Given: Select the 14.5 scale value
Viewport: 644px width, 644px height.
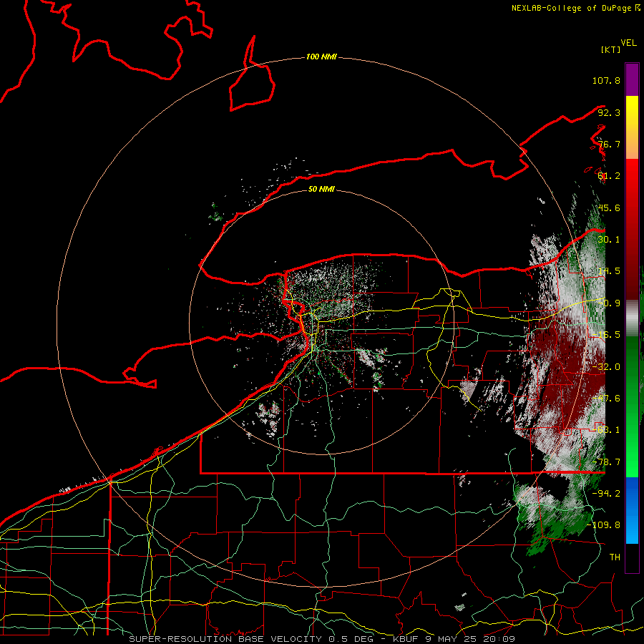Looking at the screenshot, I should pos(609,271).
